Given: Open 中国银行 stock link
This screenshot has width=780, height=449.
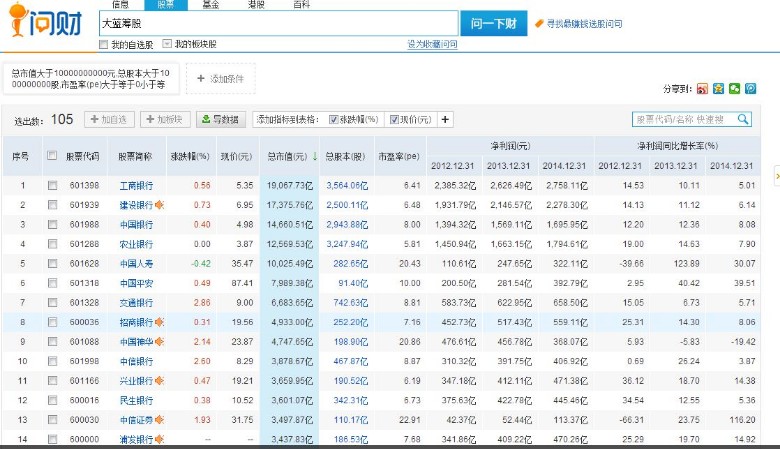Looking at the screenshot, I should (136, 225).
